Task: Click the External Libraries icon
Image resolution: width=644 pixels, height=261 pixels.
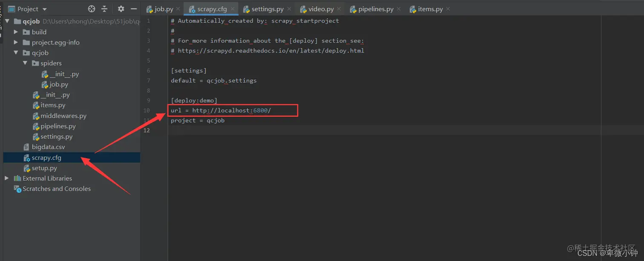Action: click(x=17, y=178)
